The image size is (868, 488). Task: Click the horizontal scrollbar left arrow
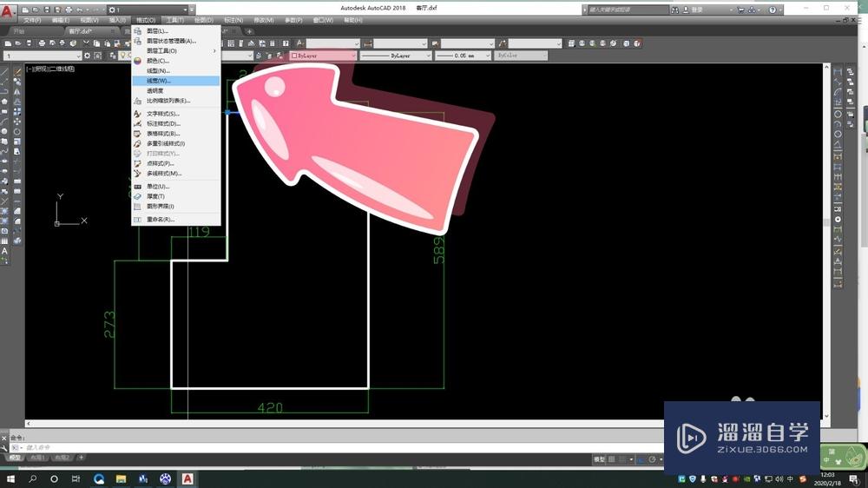click(29, 424)
